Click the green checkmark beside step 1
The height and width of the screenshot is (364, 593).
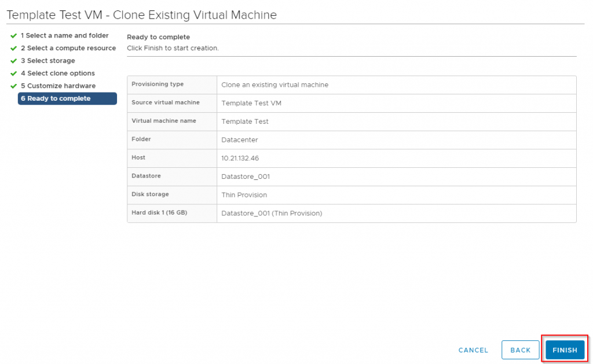tap(12, 35)
